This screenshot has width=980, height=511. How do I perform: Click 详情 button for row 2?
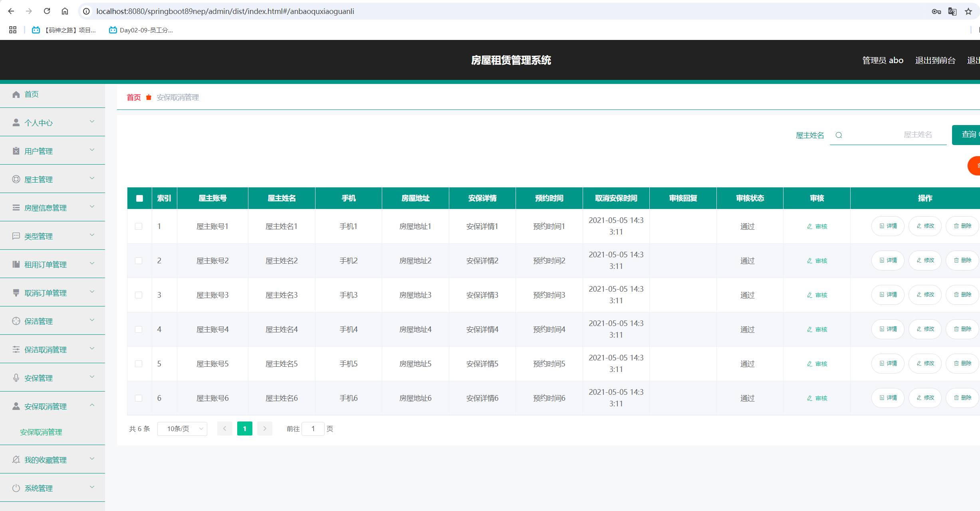tap(888, 260)
